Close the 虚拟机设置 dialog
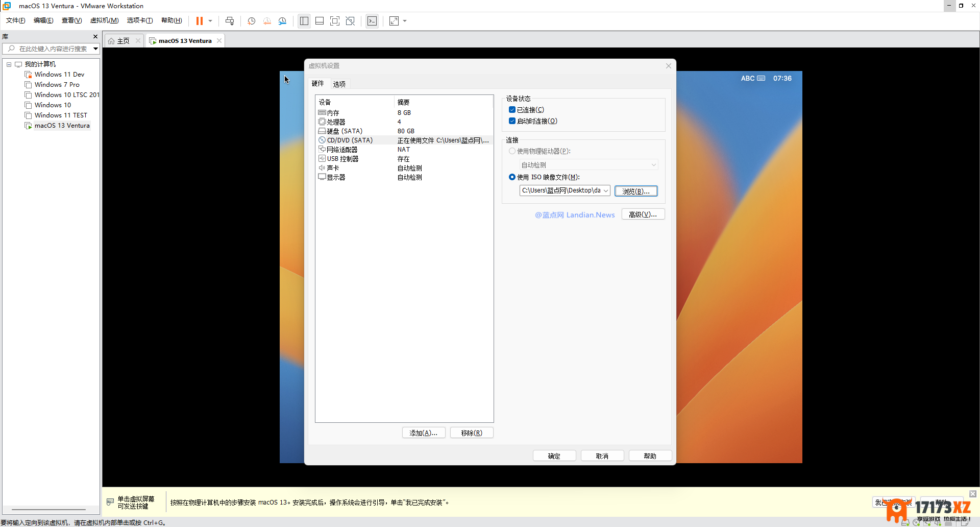This screenshot has height=527, width=980. (x=669, y=66)
